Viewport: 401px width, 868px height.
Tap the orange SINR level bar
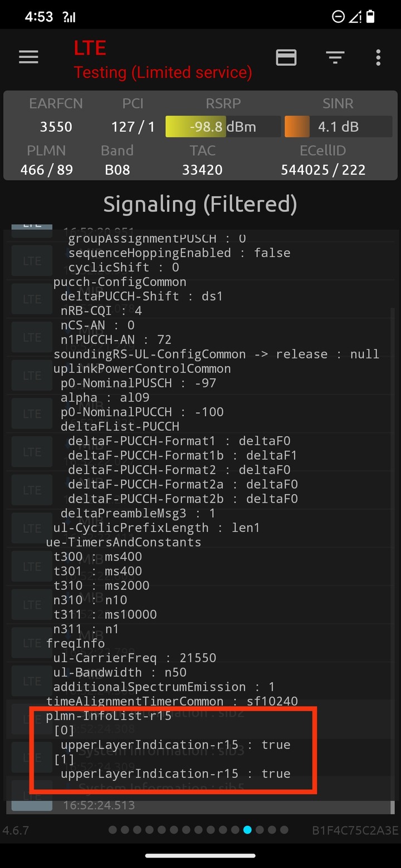click(x=297, y=127)
